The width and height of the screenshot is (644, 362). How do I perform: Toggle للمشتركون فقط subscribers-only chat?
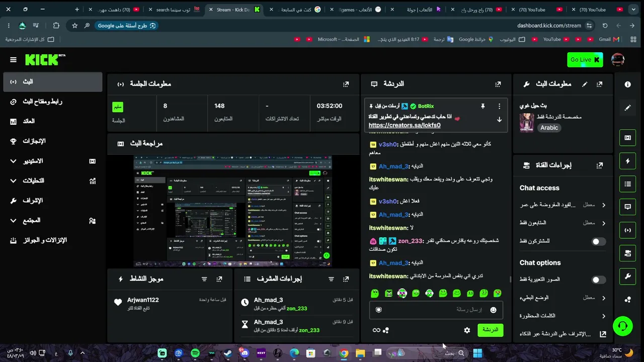click(x=598, y=241)
